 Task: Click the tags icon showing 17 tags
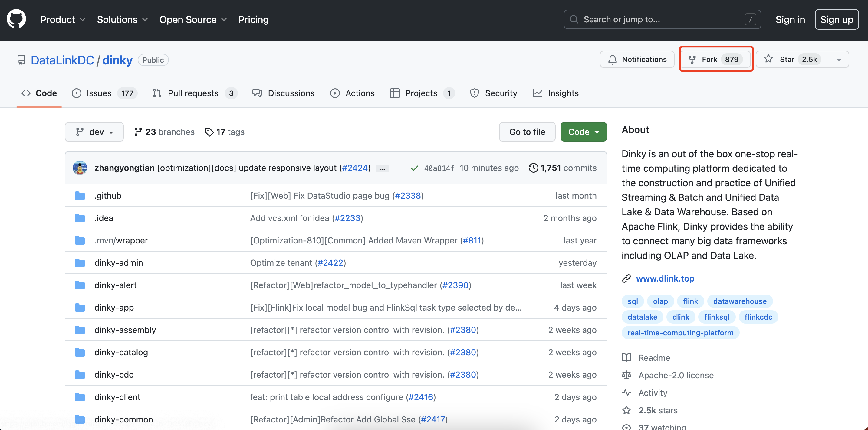point(209,132)
